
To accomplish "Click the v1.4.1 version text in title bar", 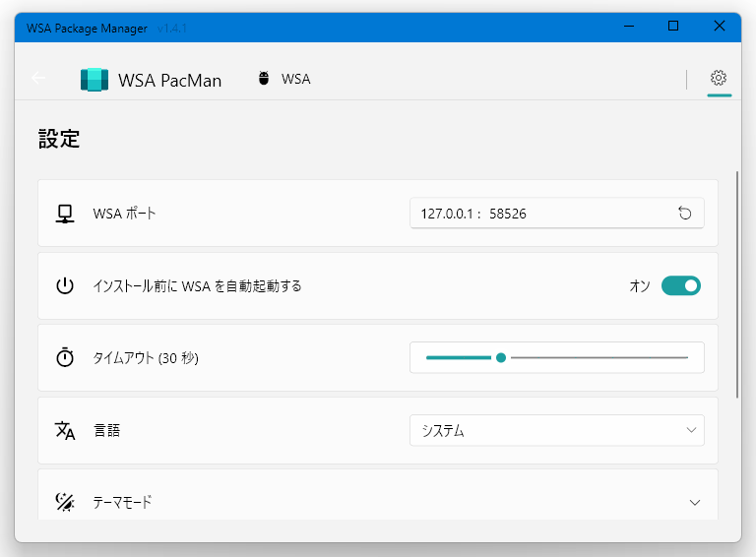I will click(171, 29).
